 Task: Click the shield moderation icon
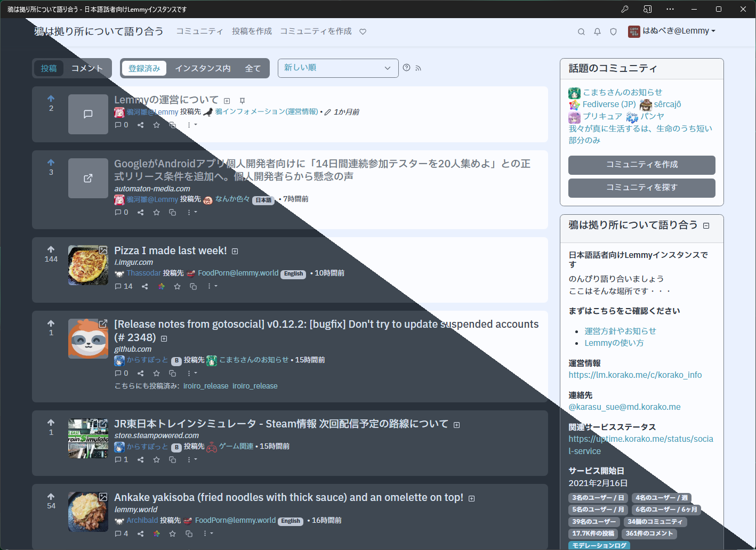pyautogui.click(x=613, y=32)
